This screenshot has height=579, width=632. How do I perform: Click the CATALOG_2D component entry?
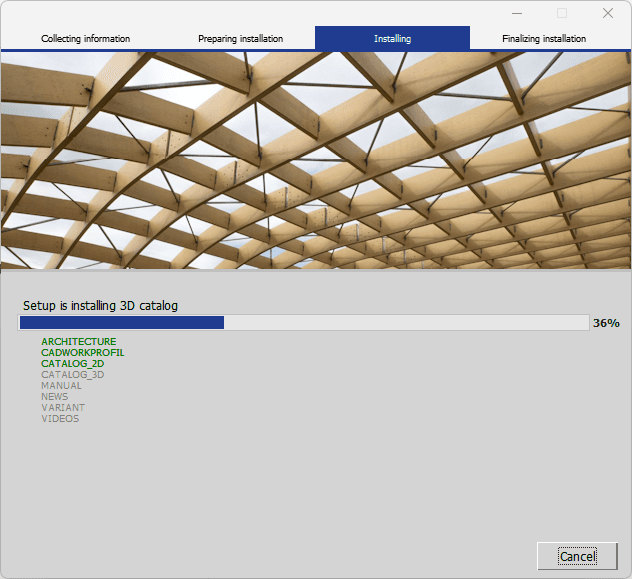(x=72, y=364)
